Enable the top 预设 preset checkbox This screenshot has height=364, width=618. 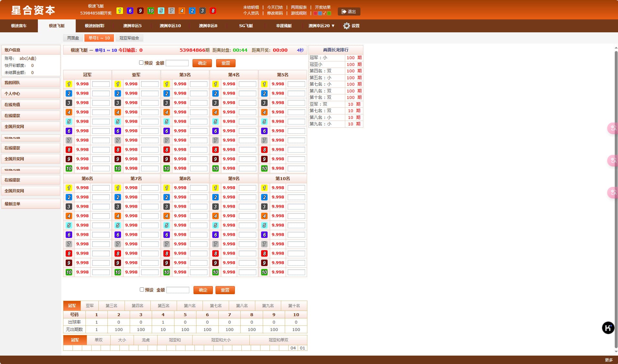click(x=141, y=63)
